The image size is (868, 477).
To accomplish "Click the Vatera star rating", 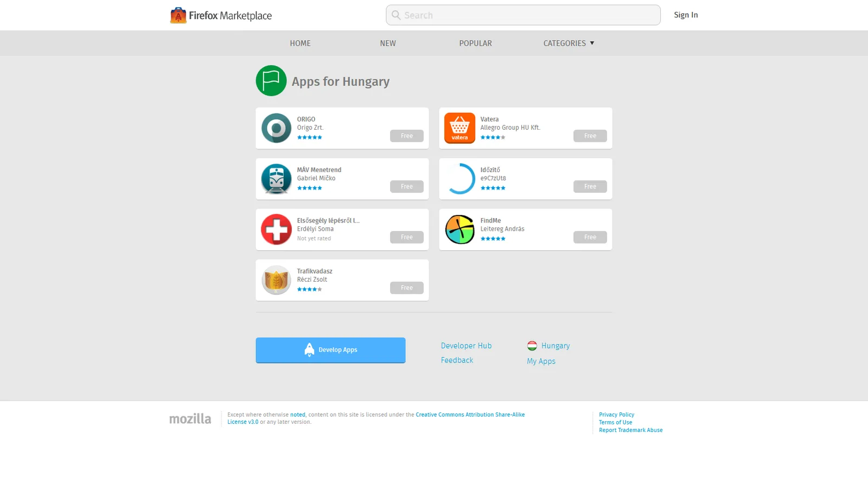I will coord(493,137).
